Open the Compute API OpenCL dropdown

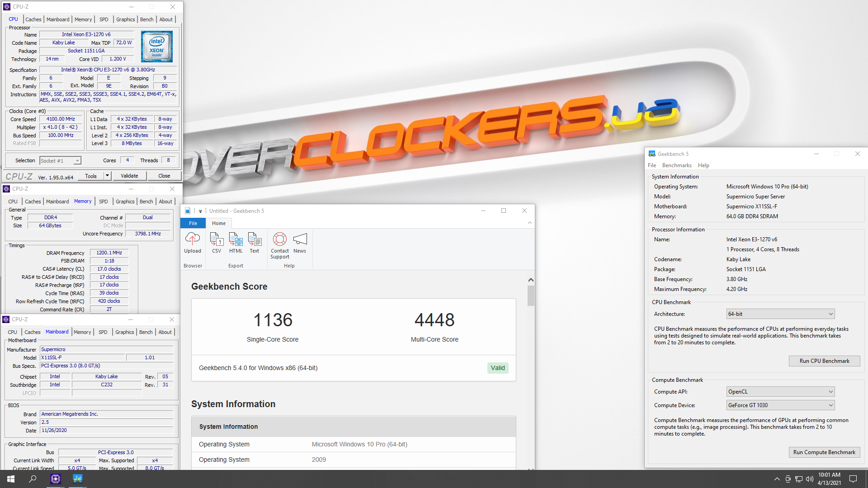(x=780, y=392)
